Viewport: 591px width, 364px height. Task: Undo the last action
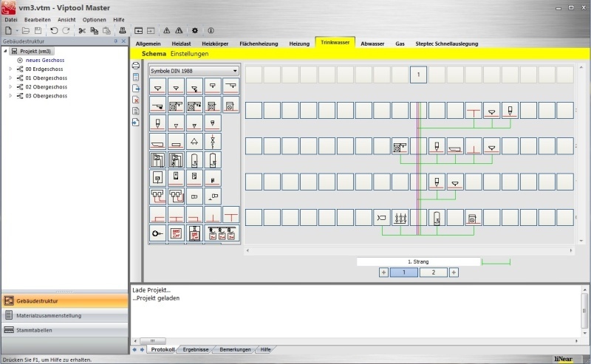pos(54,30)
